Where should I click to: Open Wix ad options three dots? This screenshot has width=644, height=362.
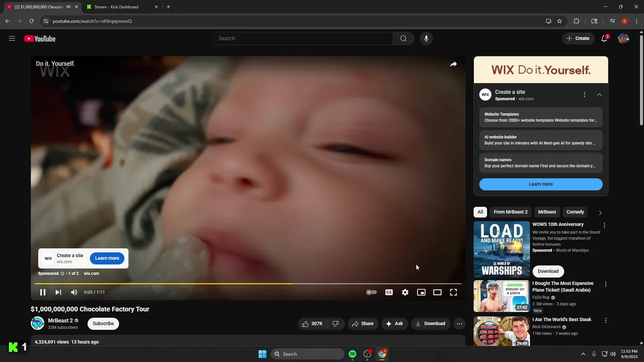[x=585, y=95]
